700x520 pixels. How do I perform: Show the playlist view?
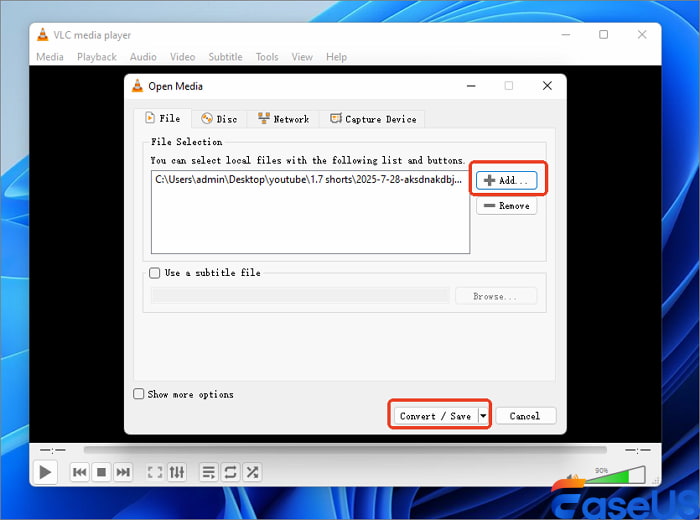point(208,472)
